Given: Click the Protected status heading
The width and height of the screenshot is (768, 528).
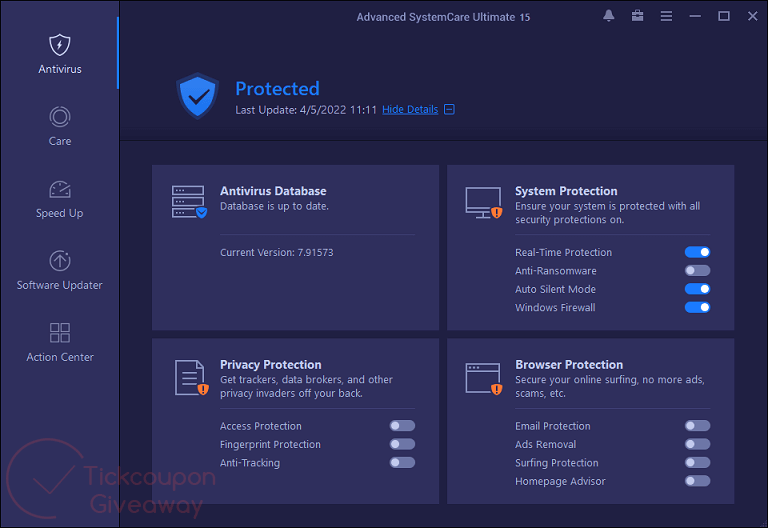Looking at the screenshot, I should click(x=277, y=89).
